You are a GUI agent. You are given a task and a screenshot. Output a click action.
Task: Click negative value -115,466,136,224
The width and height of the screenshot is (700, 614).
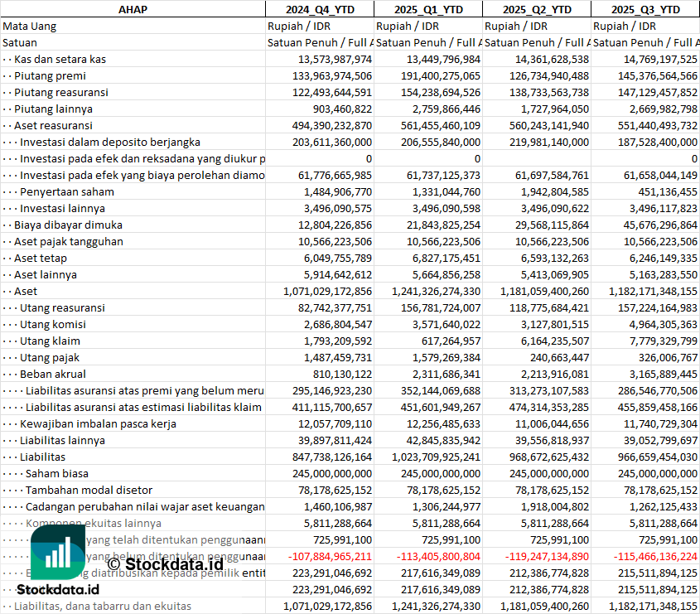coord(655,556)
